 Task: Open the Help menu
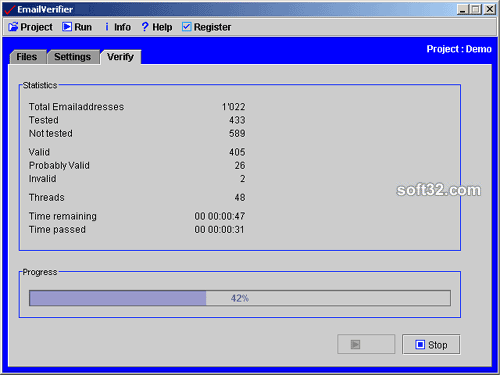[157, 27]
